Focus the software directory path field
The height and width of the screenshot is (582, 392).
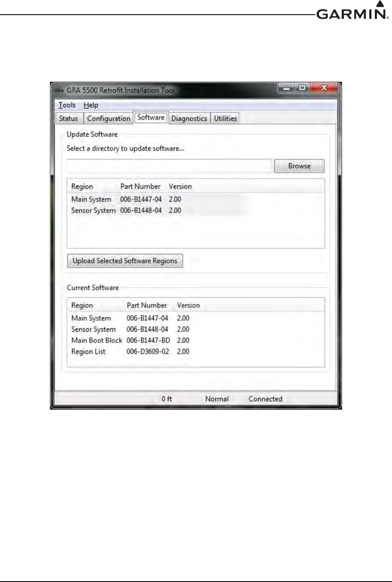[x=169, y=166]
